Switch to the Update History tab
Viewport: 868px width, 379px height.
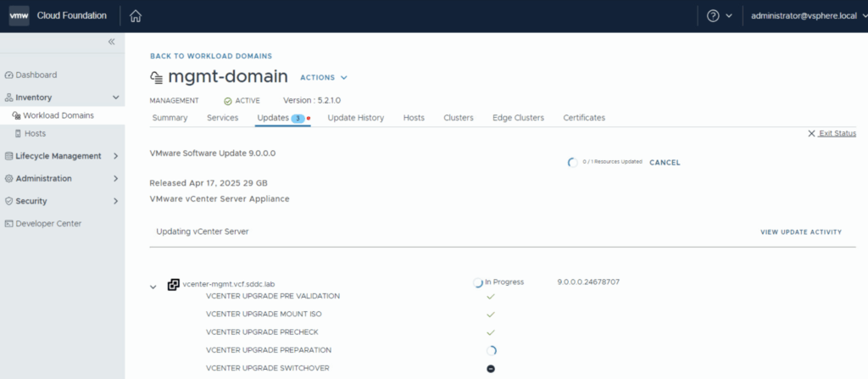coord(355,118)
